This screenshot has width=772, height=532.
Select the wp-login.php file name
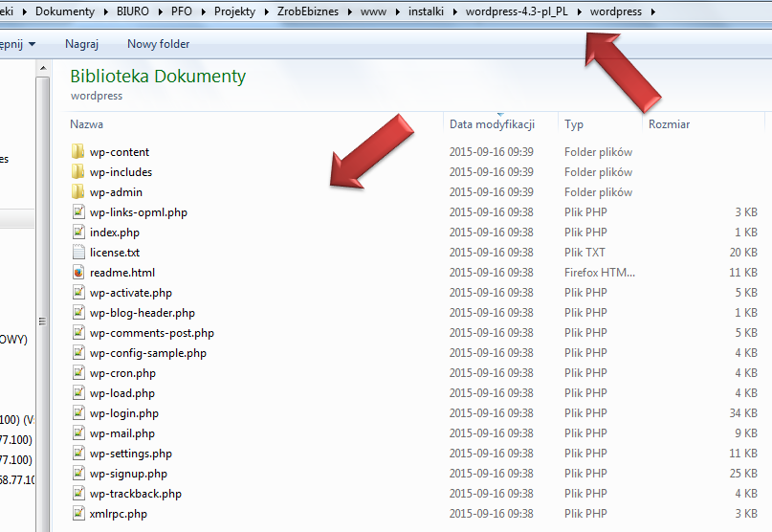tap(124, 413)
